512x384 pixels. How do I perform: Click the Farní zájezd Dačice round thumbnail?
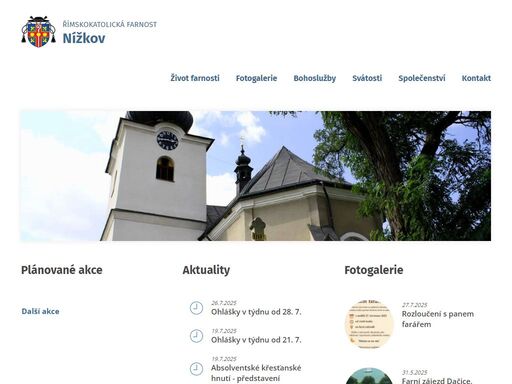pyautogui.click(x=369, y=376)
